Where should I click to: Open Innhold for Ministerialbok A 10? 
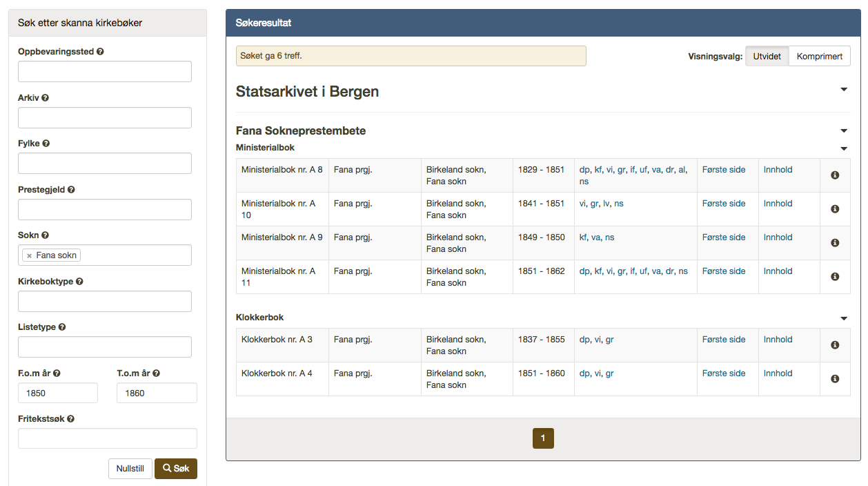pos(778,204)
